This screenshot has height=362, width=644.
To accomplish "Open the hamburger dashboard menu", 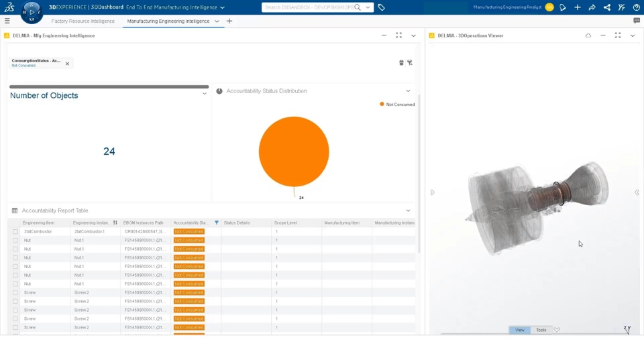I will [x=7, y=21].
